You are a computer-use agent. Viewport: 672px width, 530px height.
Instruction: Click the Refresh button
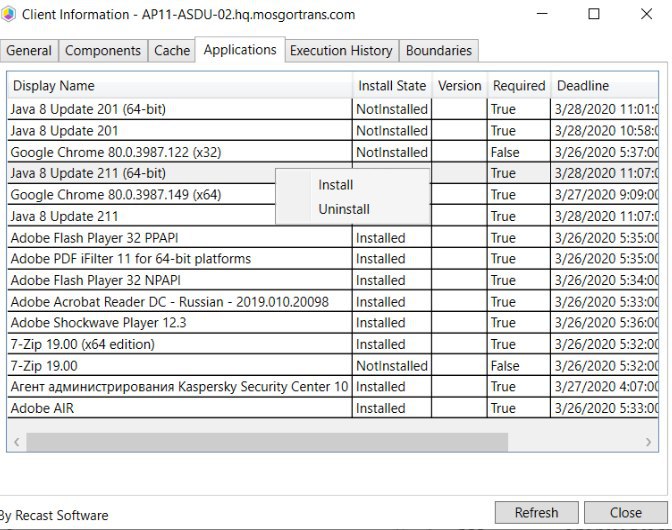click(537, 512)
